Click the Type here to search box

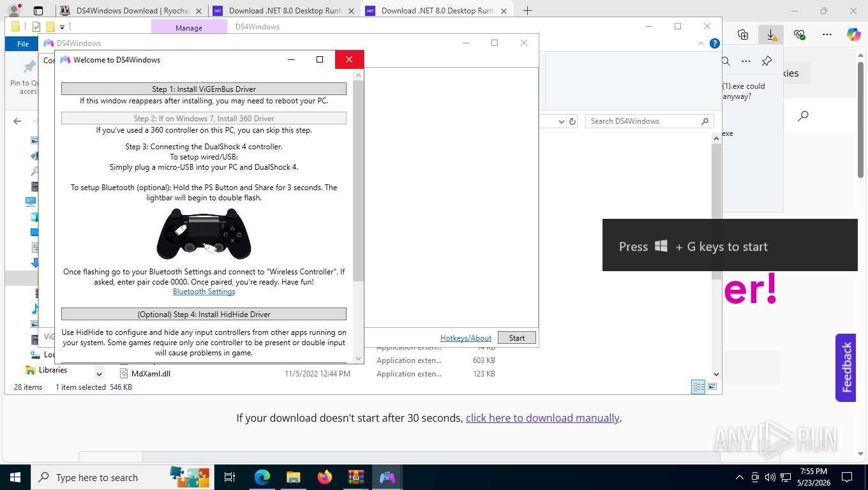click(121, 477)
